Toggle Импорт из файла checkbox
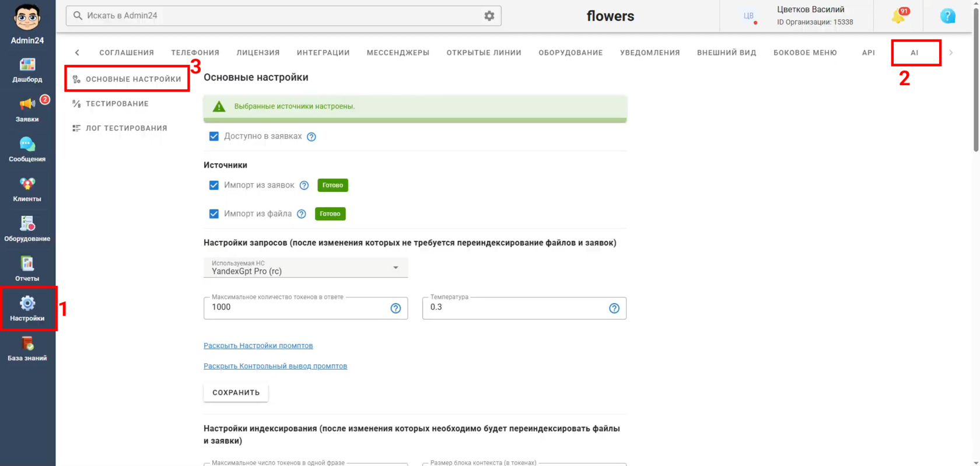 214,214
